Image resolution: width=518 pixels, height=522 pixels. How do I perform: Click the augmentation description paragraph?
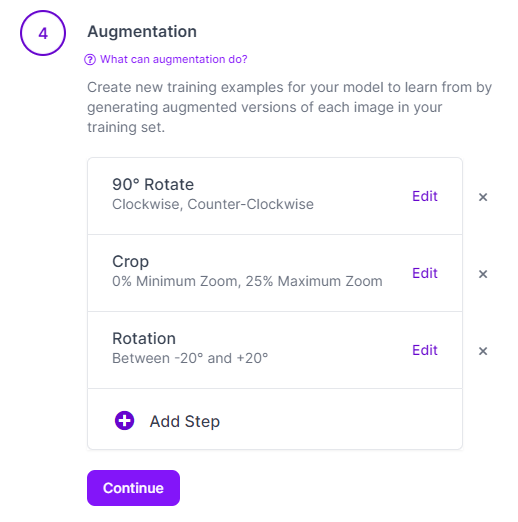point(289,107)
